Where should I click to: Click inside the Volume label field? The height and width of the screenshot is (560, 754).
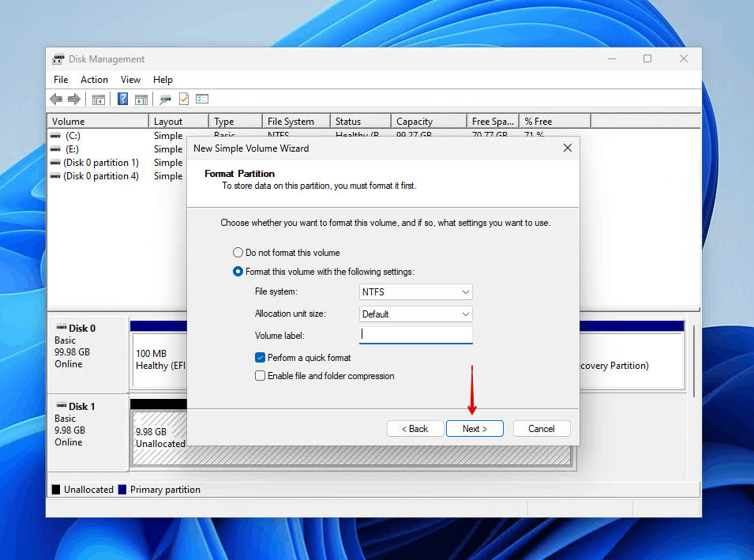pos(415,335)
